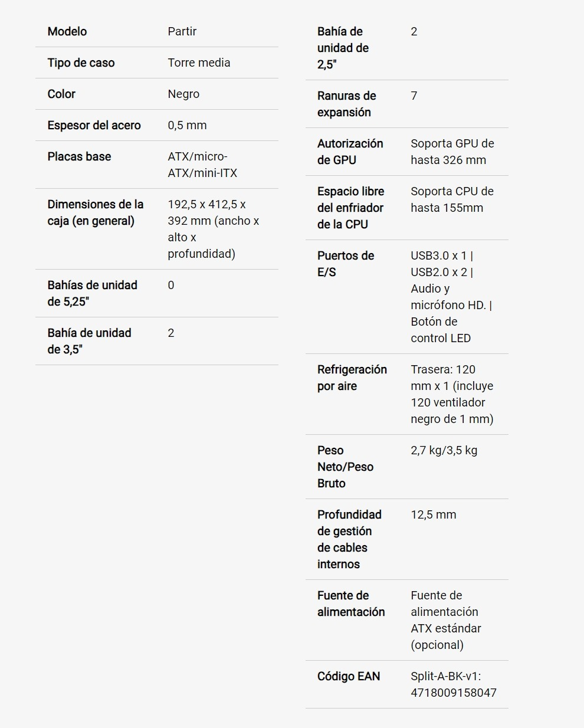
Task: Select the EAN code 4718009158047
Action: 454,693
